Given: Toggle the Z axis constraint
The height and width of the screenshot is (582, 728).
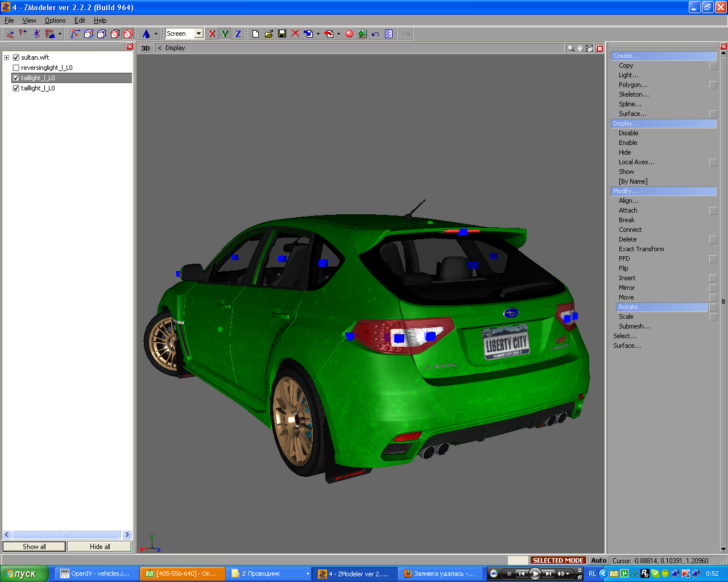Looking at the screenshot, I should 238,34.
